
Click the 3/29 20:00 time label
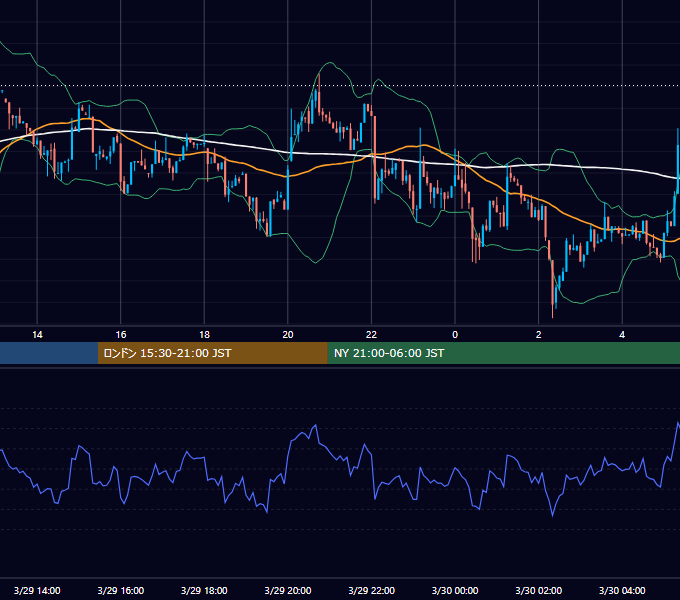pyautogui.click(x=288, y=590)
